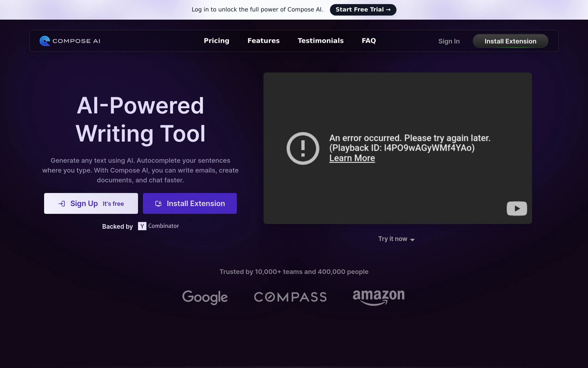Open Testimonials in navigation
Screen dimensions: 588x368
321,41
